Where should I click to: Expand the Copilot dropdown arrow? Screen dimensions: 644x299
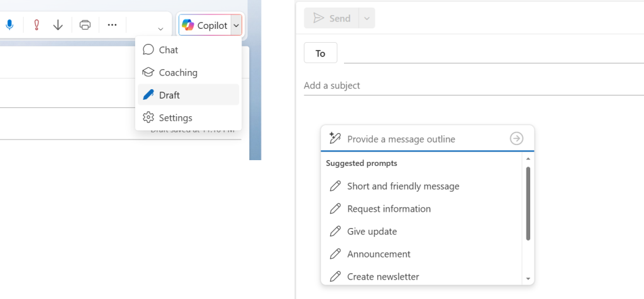(x=236, y=26)
